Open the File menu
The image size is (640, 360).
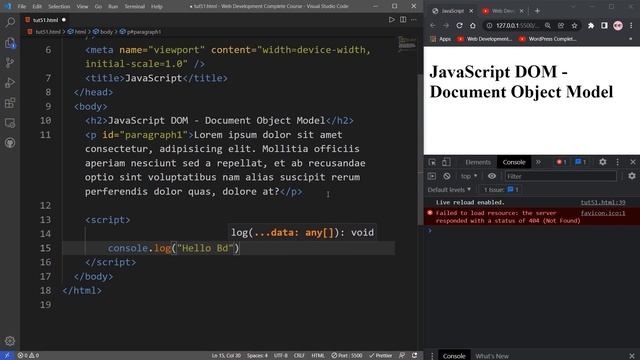coord(22,7)
